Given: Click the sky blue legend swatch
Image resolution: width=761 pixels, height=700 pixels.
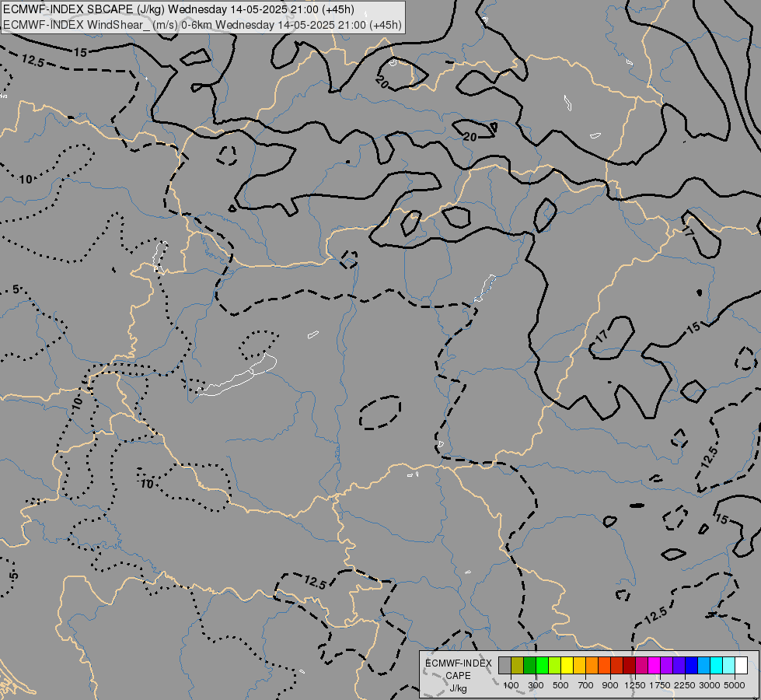Looking at the screenshot, I should (703, 665).
